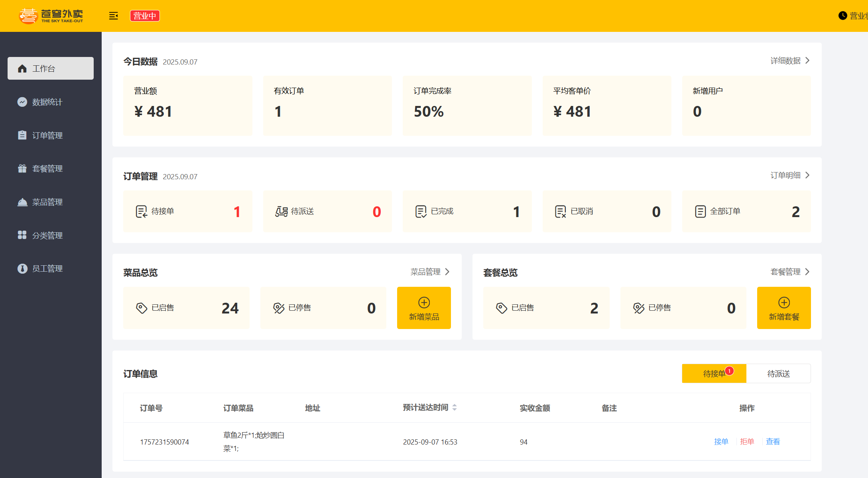The height and width of the screenshot is (478, 868).
Task: Expand 订单明细 via its chevron arrow
Action: [x=807, y=175]
